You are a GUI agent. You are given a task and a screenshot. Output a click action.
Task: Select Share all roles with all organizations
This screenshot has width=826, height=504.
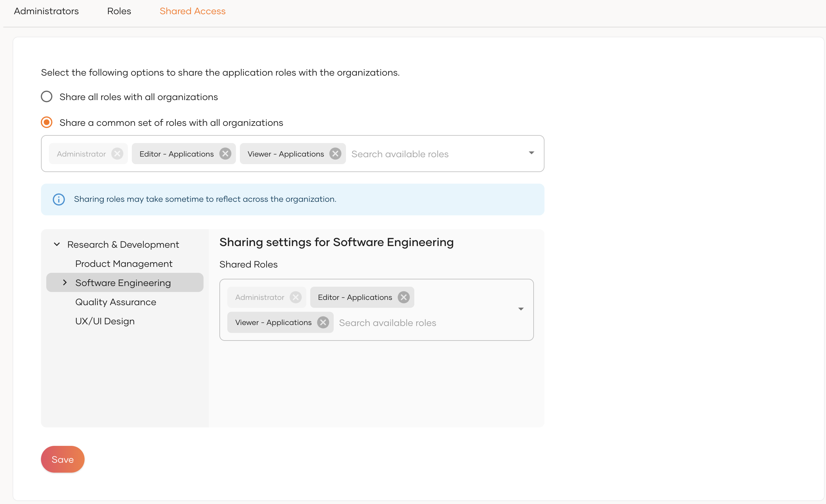click(x=47, y=97)
